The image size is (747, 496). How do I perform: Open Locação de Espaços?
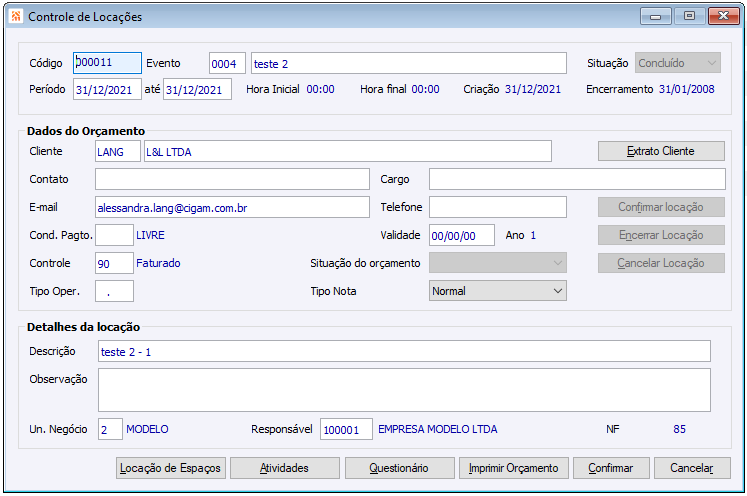click(171, 468)
